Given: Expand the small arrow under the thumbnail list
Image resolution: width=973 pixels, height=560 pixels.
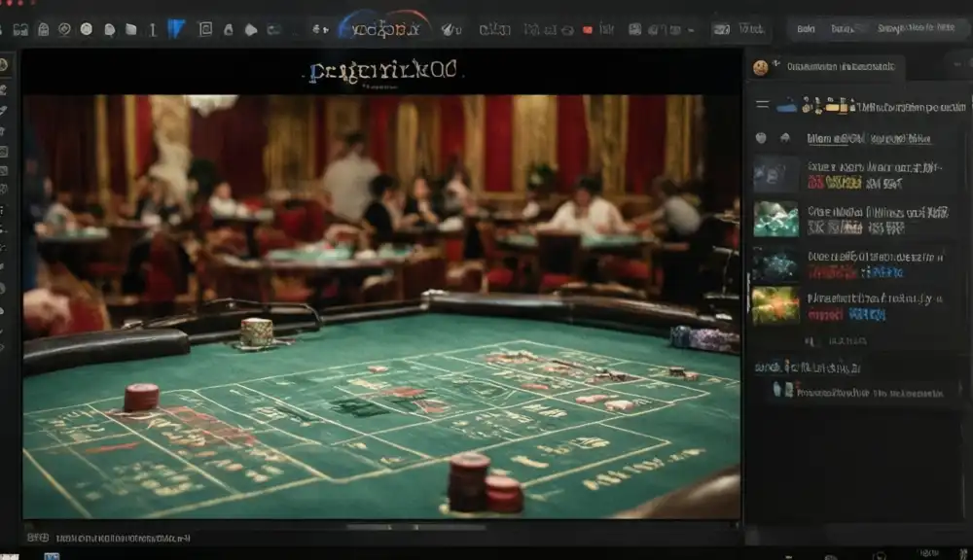Looking at the screenshot, I should [810, 341].
